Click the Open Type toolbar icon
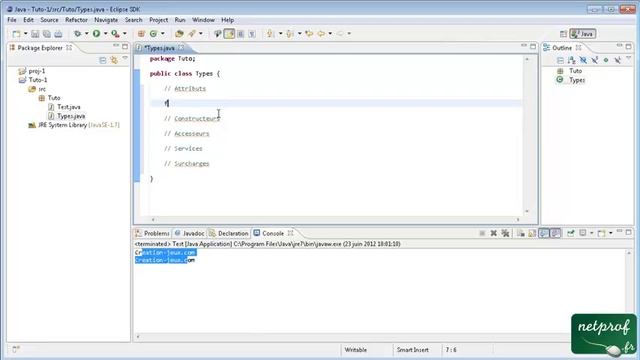This screenshot has height=360, width=640. [179, 34]
